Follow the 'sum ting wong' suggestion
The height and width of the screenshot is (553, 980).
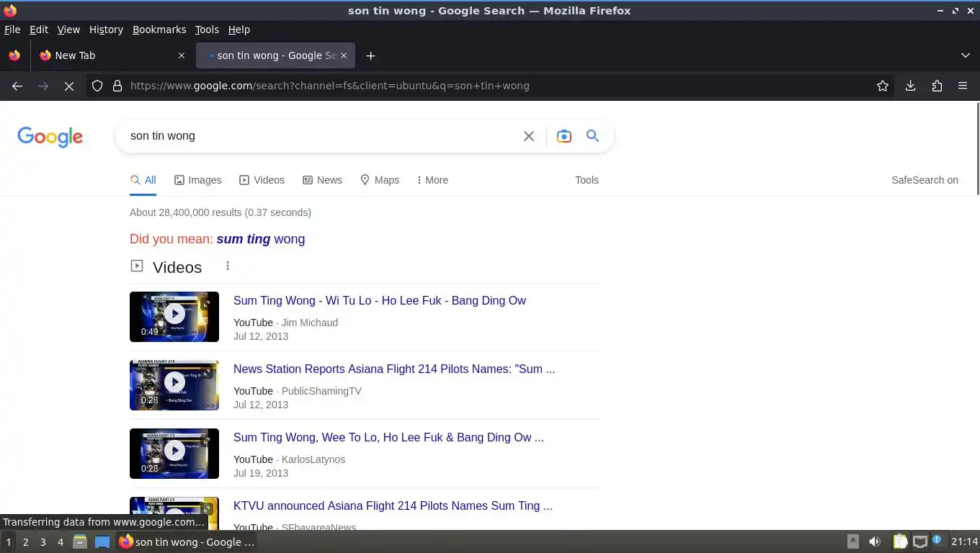click(261, 239)
